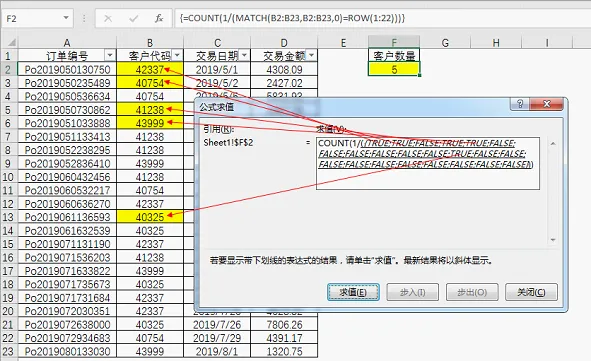This screenshot has height=361, width=591.
Task: Select cell Po2019050730862
Action: (x=67, y=110)
